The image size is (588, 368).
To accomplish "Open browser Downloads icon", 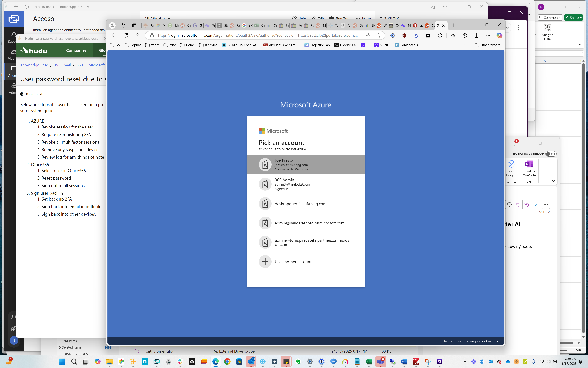I will tap(477, 36).
